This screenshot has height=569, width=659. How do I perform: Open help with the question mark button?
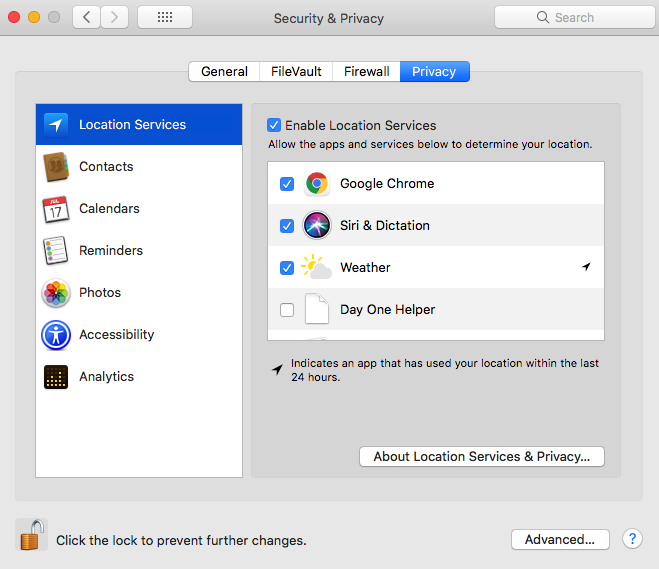[633, 539]
